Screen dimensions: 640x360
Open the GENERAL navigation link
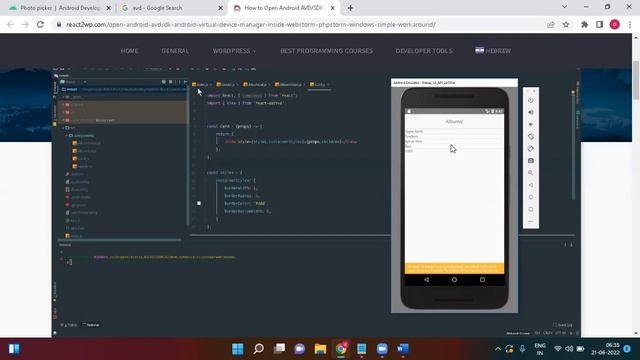[x=175, y=51]
